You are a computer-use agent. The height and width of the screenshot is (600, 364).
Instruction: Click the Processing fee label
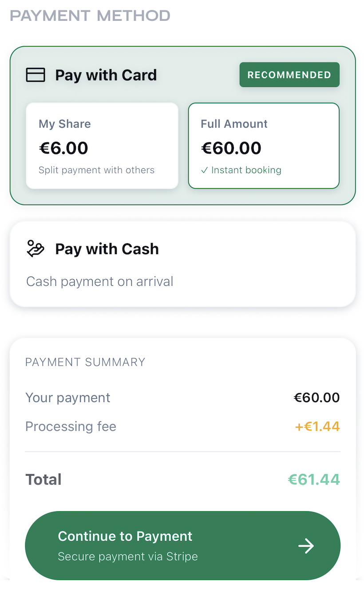click(x=71, y=426)
